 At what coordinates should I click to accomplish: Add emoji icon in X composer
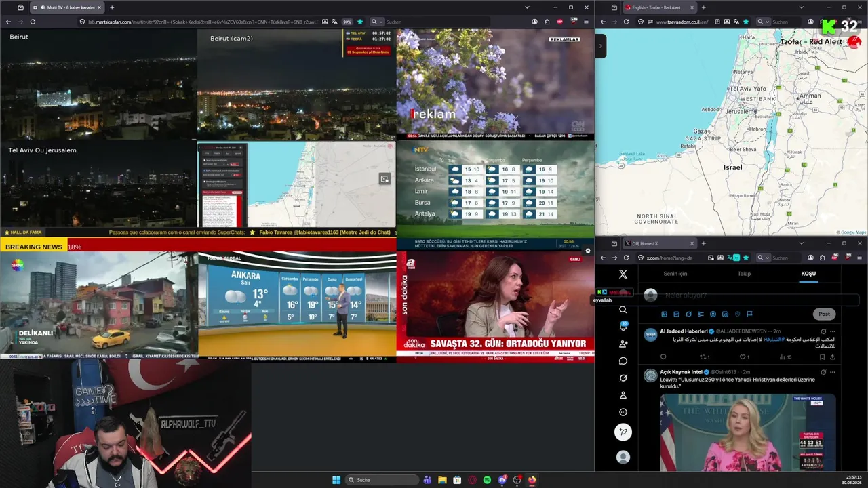tap(713, 314)
